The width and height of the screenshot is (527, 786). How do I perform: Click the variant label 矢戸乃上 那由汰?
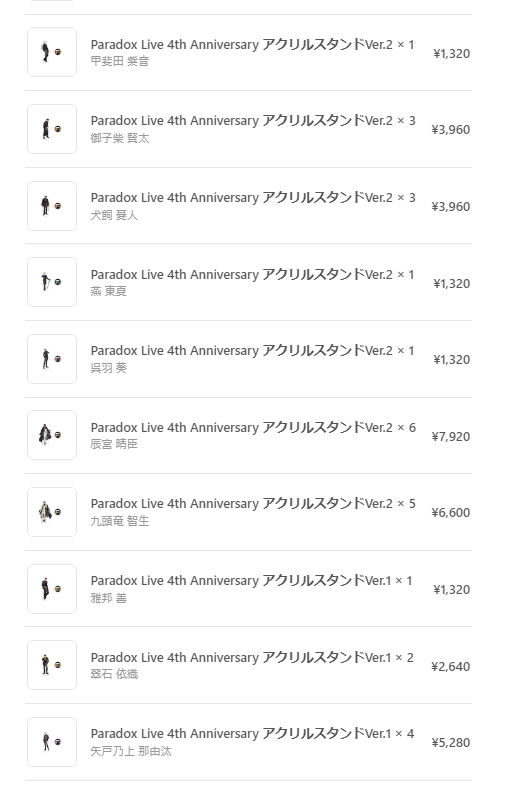click(x=131, y=751)
